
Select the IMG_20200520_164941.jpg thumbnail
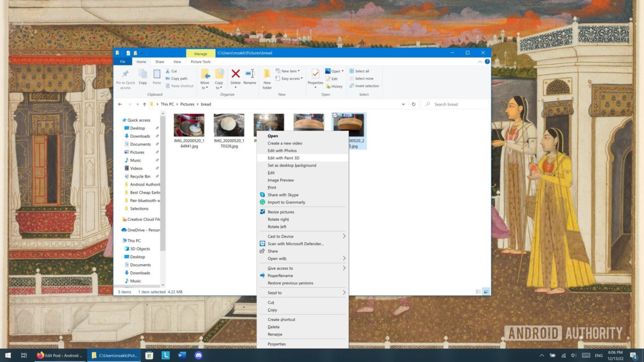[x=189, y=126]
